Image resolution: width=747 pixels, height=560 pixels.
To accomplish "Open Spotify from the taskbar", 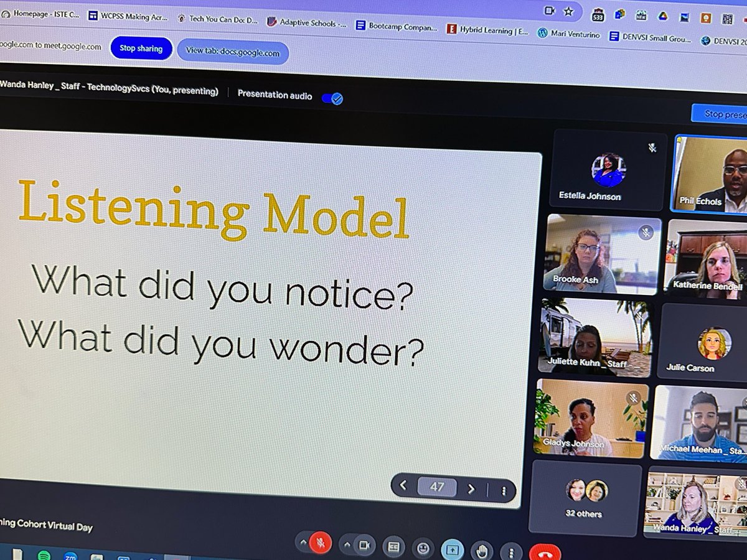I will (44, 555).
